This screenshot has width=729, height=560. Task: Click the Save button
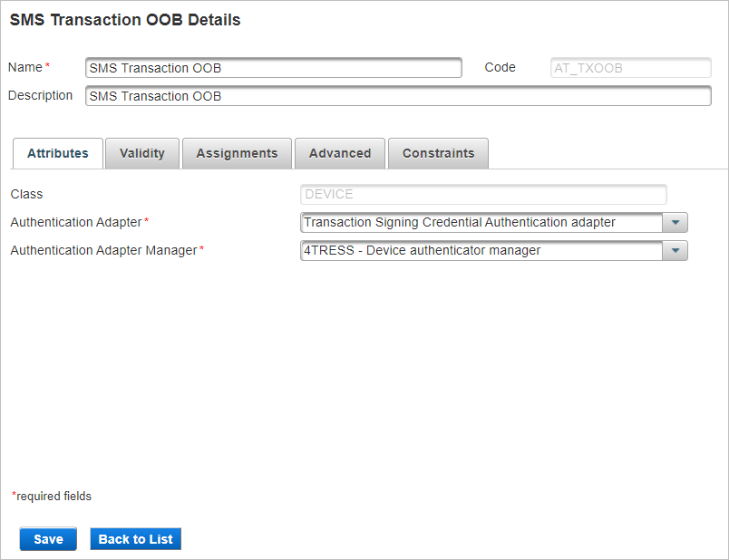47,538
